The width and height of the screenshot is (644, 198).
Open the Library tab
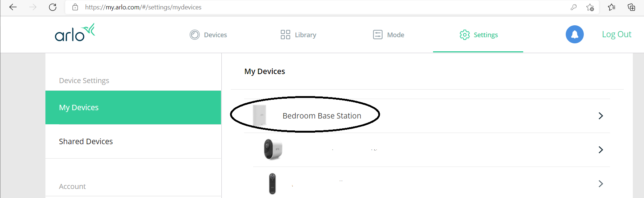[x=299, y=35]
